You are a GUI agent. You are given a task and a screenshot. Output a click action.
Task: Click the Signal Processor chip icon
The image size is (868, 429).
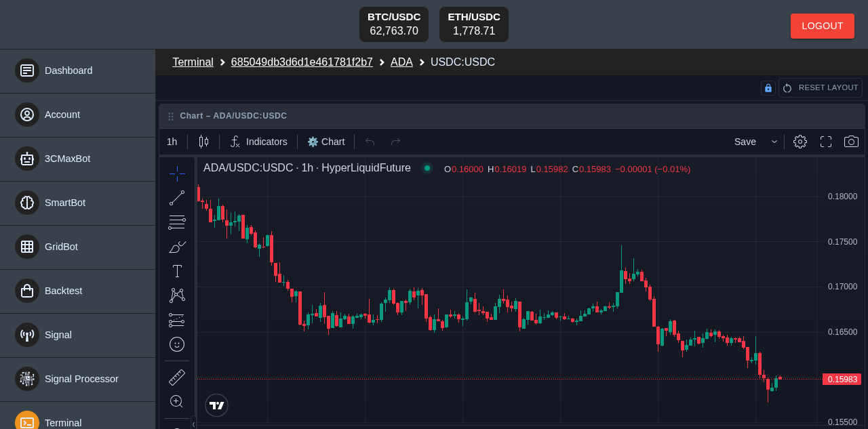[x=27, y=379]
